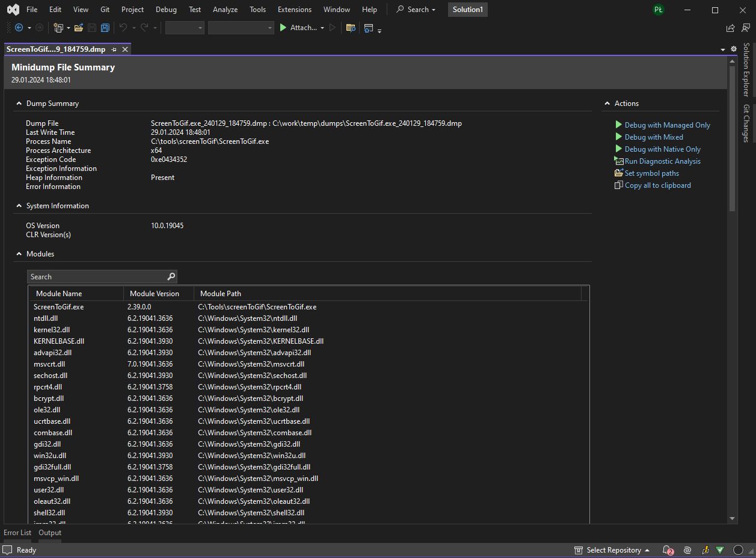Open the Git Changes side tab
Viewport: 756px width, 558px height.
[746, 123]
